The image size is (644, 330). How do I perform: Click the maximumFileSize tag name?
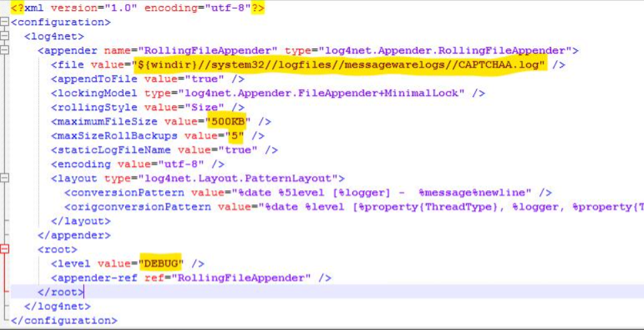tap(107, 122)
